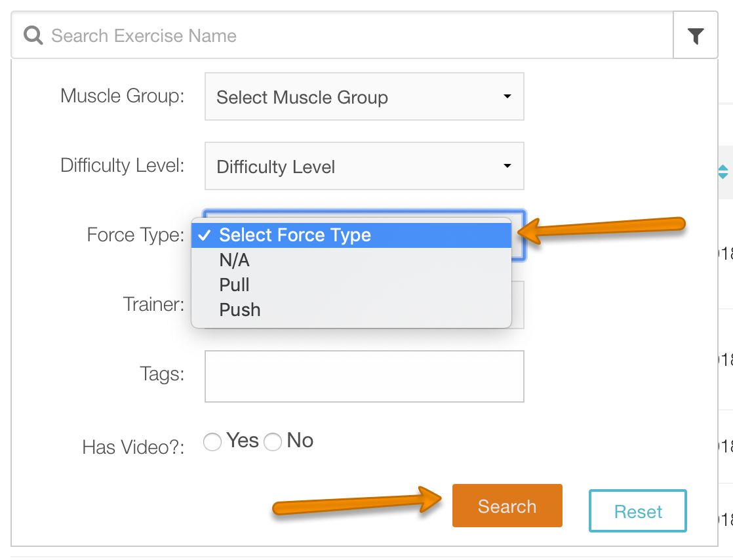733x560 pixels.
Task: Click the column sort arrows icon
Action: pos(723,172)
